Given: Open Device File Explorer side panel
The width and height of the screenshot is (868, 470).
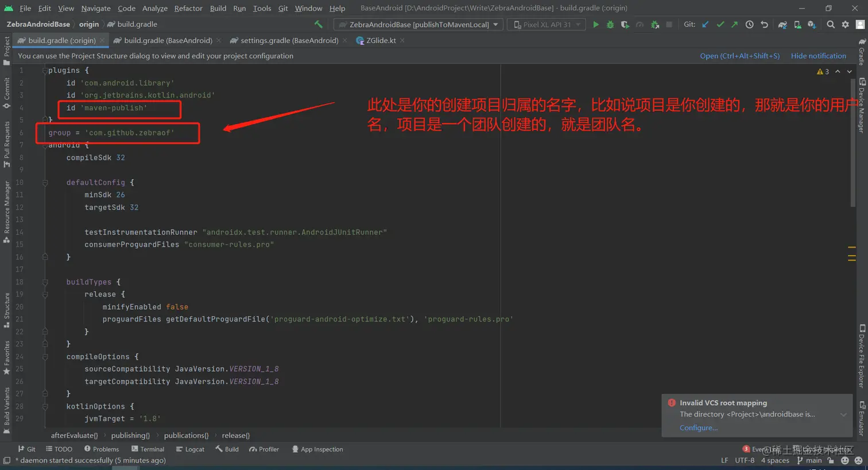Looking at the screenshot, I should [862, 356].
